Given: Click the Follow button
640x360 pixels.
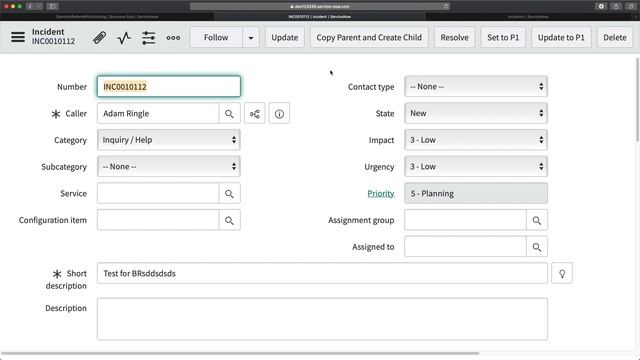Looking at the screenshot, I should point(216,38).
